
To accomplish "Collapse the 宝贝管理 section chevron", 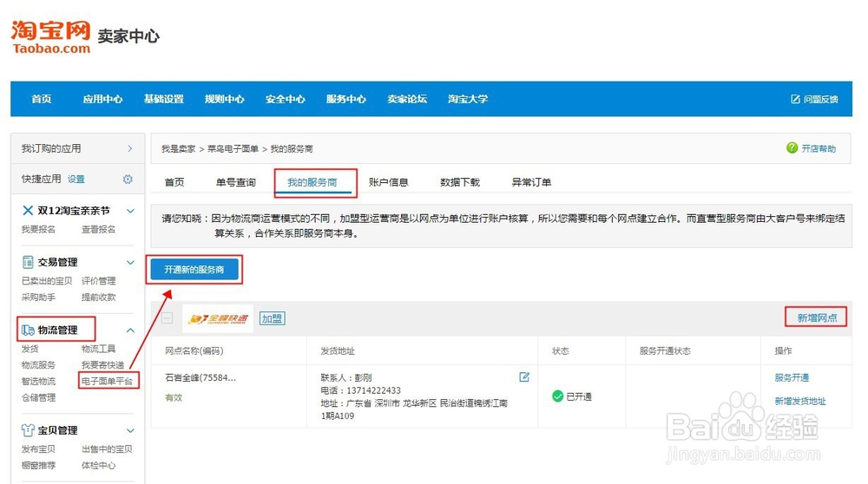I will (131, 430).
